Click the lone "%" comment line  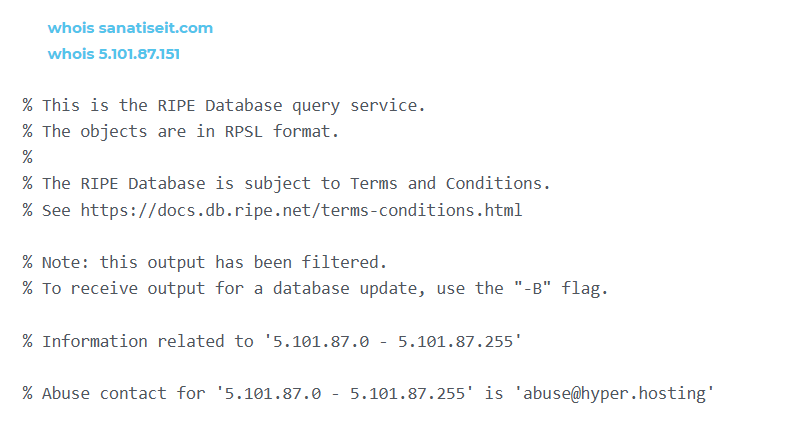point(28,157)
